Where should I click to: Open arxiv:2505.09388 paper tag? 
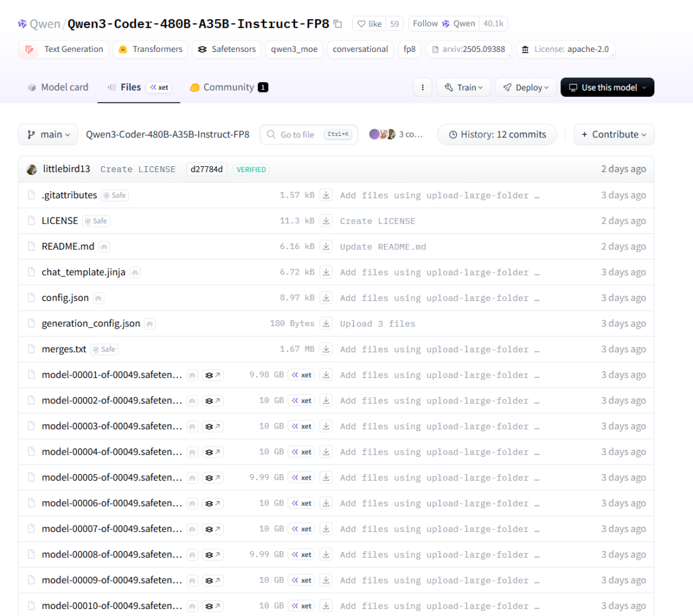pyautogui.click(x=468, y=49)
